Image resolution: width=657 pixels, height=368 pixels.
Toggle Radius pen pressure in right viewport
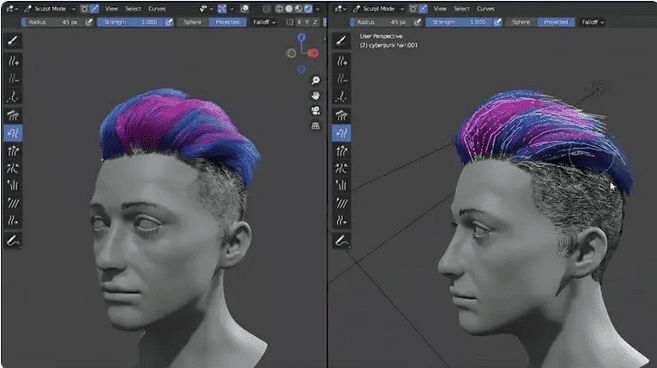coord(417,22)
